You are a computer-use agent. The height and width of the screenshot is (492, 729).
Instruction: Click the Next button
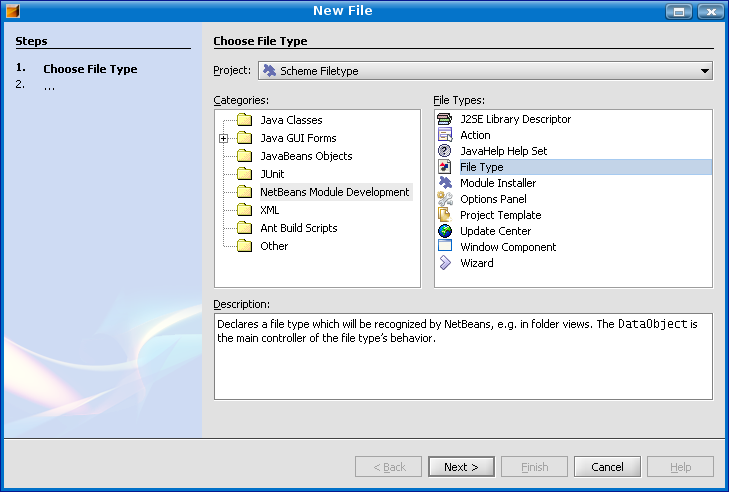click(x=461, y=466)
